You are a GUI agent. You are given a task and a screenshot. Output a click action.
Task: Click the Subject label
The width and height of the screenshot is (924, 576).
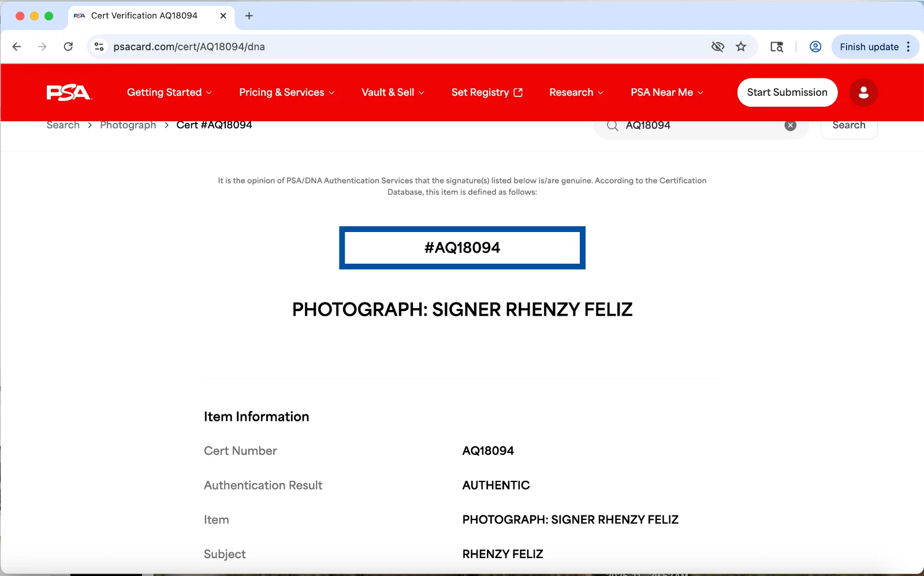[x=225, y=554]
